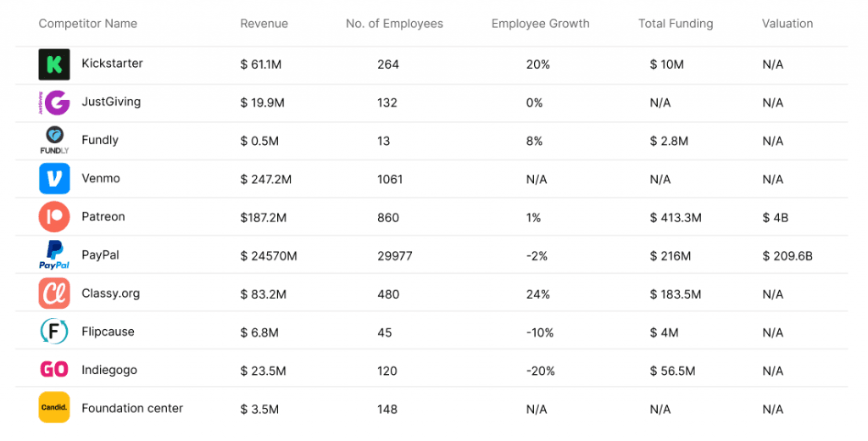
Task: Click the Kickstarter green K logo
Action: [x=53, y=64]
